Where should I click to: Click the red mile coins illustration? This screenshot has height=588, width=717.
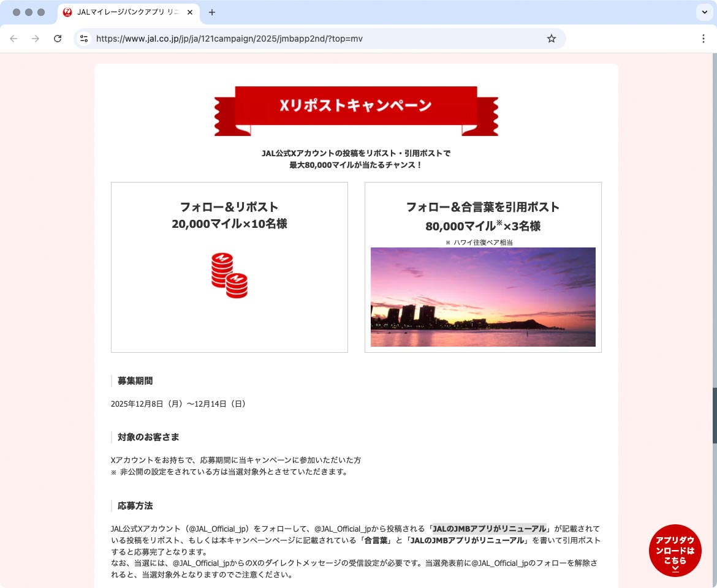(229, 275)
